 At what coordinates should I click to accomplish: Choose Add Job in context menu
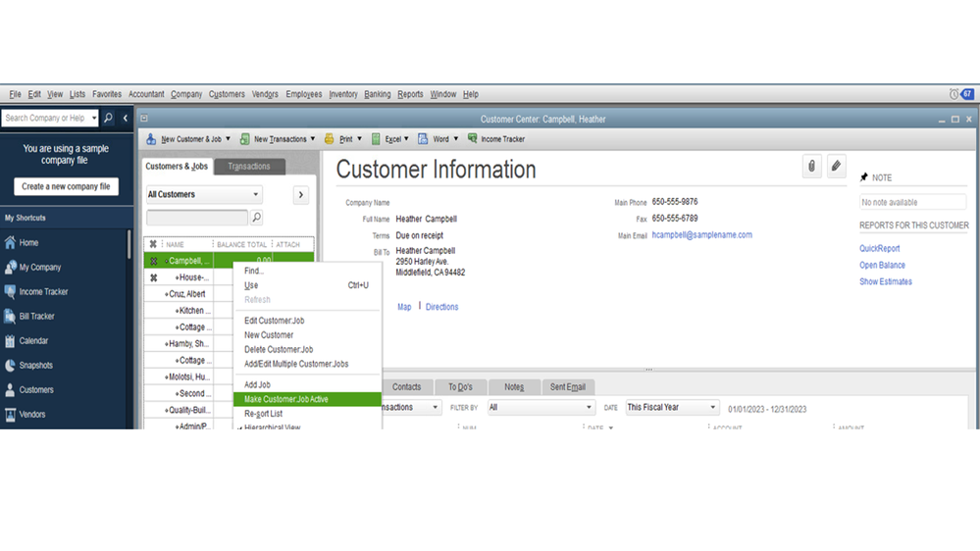(x=257, y=385)
